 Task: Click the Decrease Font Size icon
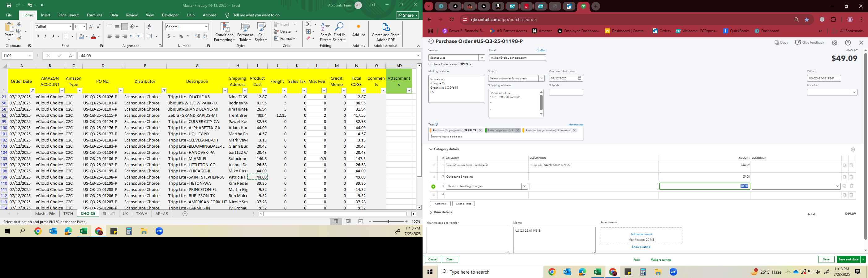click(x=98, y=27)
